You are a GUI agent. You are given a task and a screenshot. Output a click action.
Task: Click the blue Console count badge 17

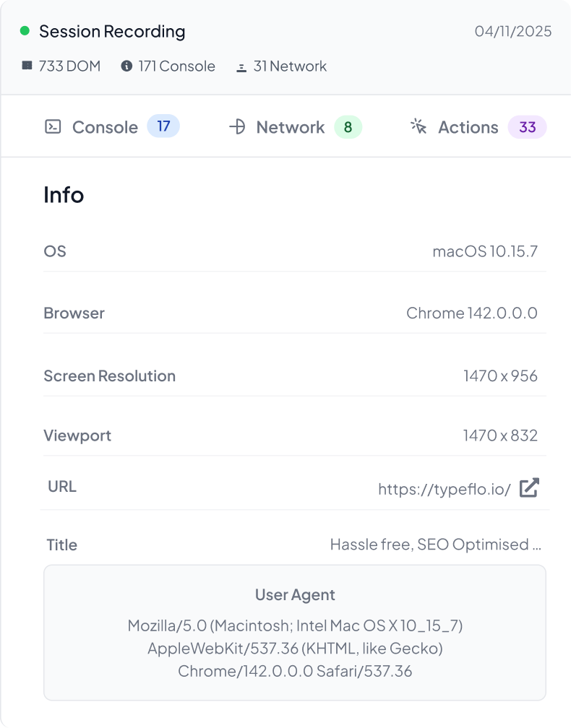[x=163, y=126]
